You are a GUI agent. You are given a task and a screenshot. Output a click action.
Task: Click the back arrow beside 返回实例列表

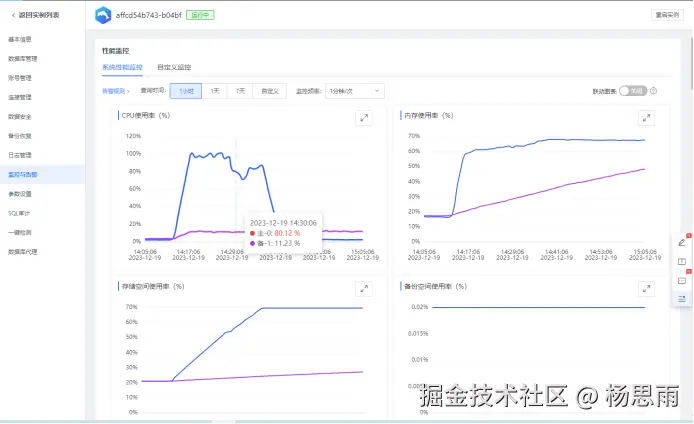click(x=13, y=15)
